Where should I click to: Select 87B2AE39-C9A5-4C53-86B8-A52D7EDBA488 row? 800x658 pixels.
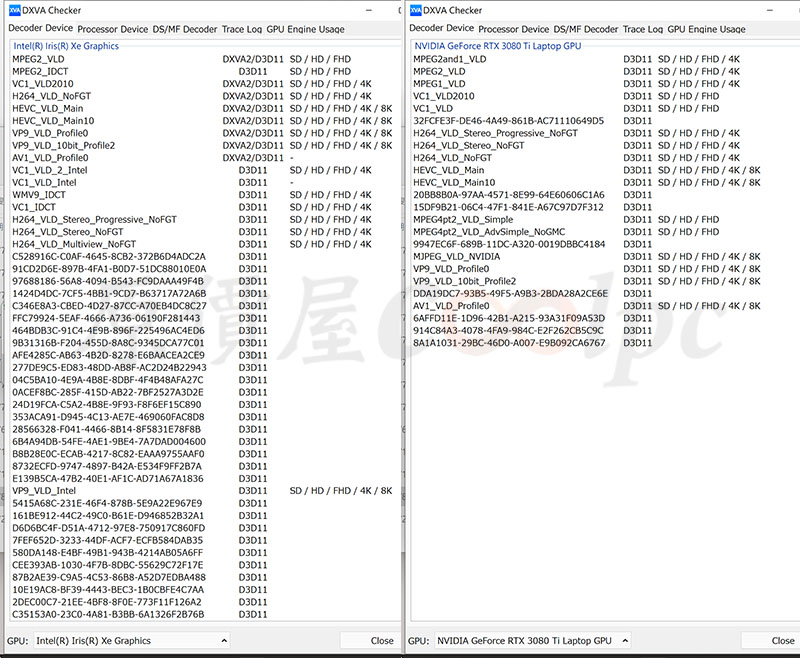(x=203, y=577)
